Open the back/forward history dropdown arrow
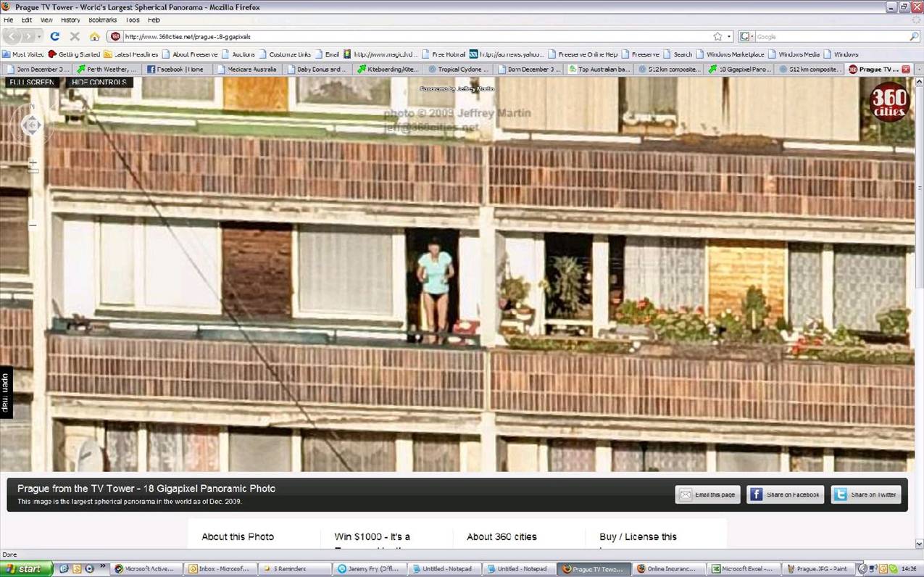This screenshot has width=924, height=577. pyautogui.click(x=41, y=36)
